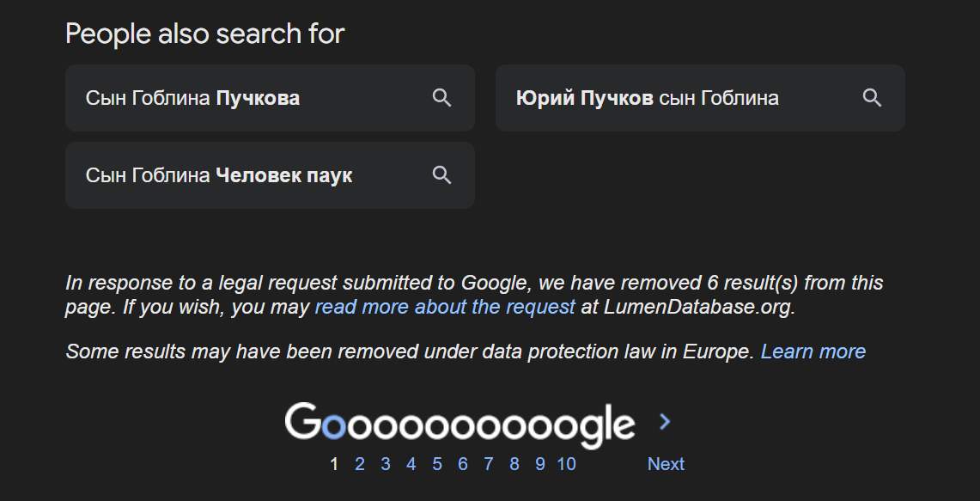This screenshot has width=980, height=501.
Task: Select suggestion Сын Гоблина Пучкова
Action: 270,98
